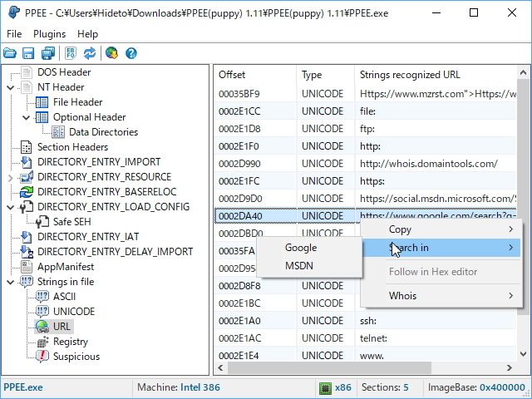Viewport: 532px width, 399px height.
Task: Expand the DIRECTORY_ENTRY_RESOURCE node
Action: (11, 177)
